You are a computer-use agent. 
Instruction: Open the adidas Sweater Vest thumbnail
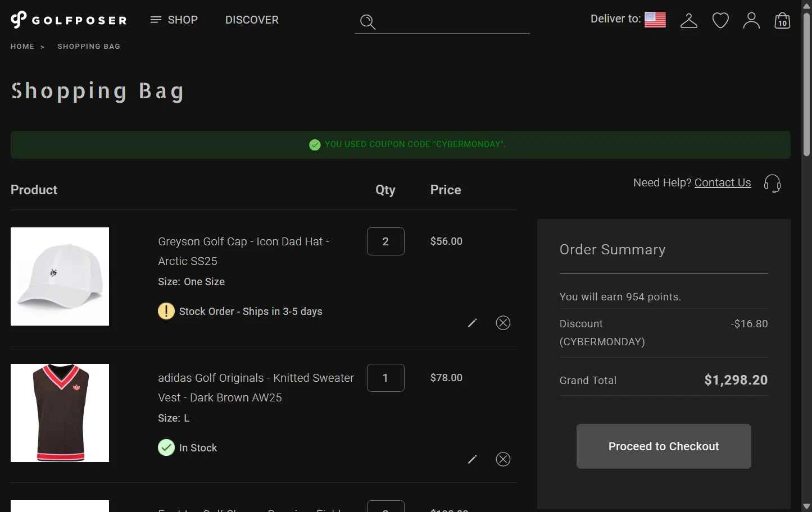pos(60,413)
